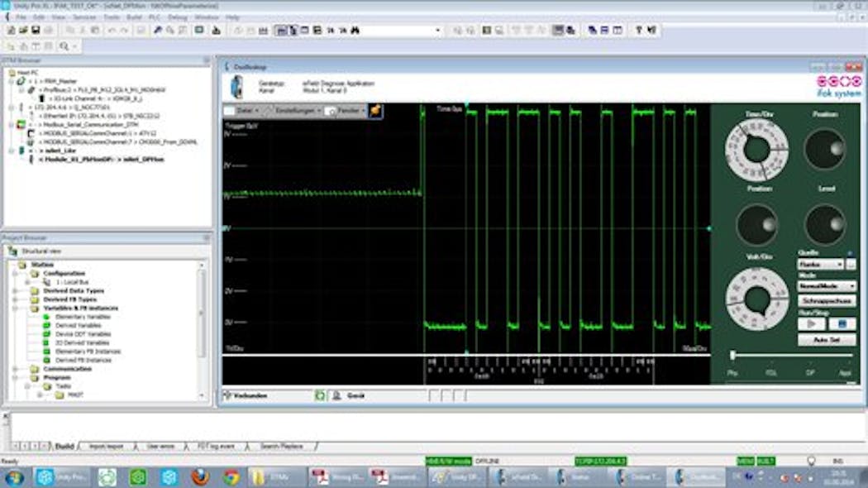Click the Stop button next to play
The width and height of the screenshot is (868, 488).
[842, 323]
